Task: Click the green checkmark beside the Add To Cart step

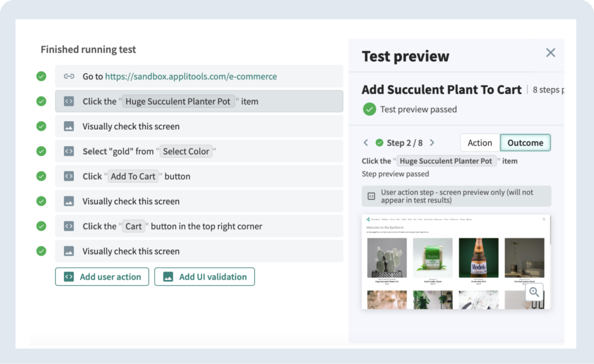Action: 41,176
